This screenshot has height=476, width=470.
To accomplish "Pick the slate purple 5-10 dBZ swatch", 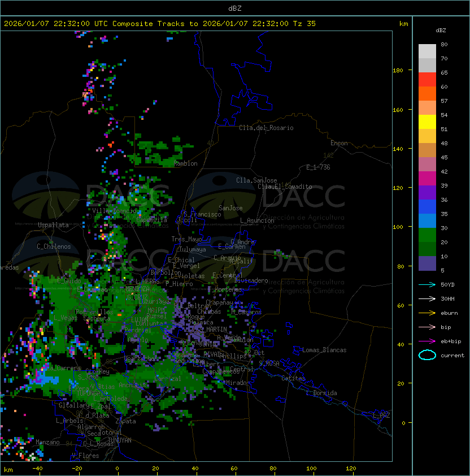I will (x=427, y=263).
